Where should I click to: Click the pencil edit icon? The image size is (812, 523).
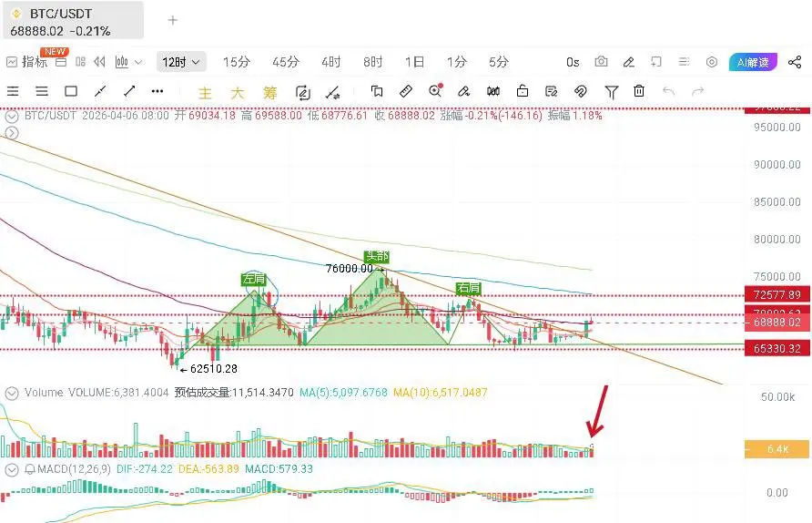tap(629, 62)
